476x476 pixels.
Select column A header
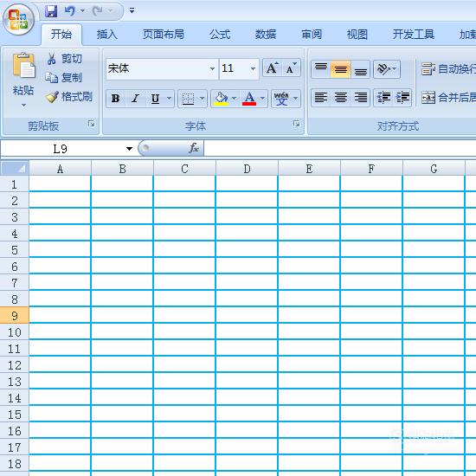[x=60, y=169]
